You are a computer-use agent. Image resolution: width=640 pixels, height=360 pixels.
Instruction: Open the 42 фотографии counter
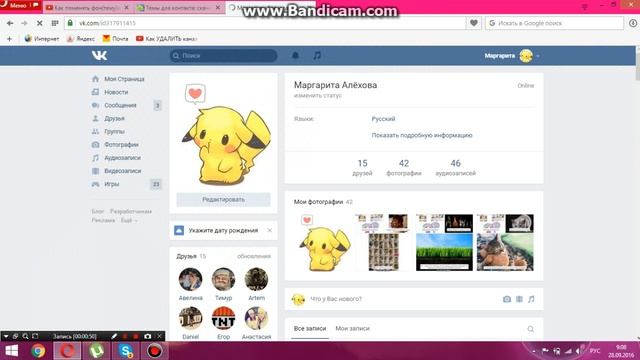click(x=404, y=167)
